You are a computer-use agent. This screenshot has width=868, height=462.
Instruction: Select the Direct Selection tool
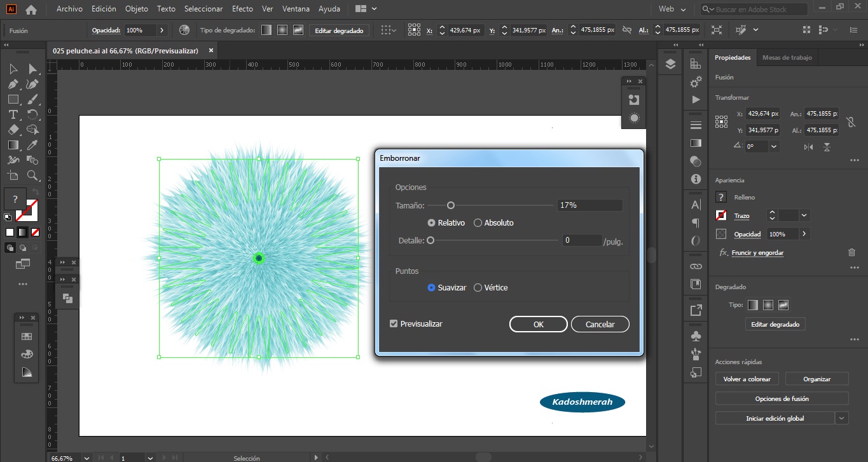click(x=32, y=69)
